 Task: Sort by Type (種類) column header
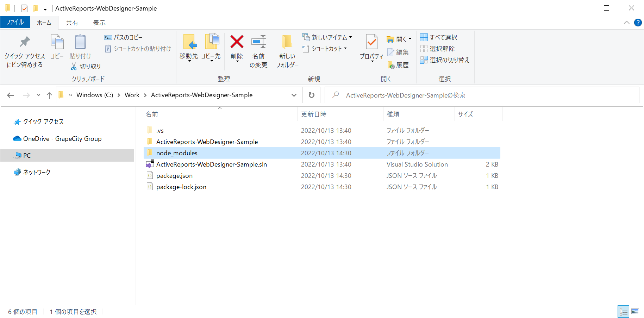(x=393, y=114)
